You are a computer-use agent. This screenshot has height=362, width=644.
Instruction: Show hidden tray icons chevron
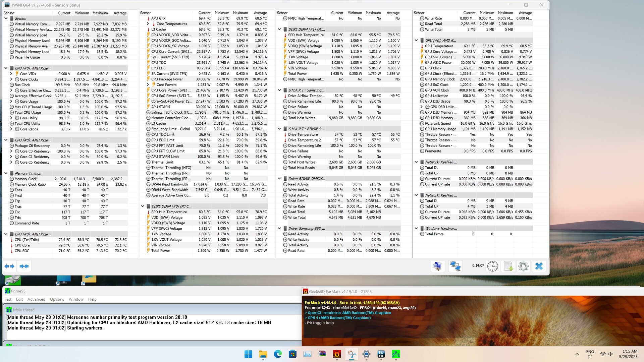click(x=577, y=354)
